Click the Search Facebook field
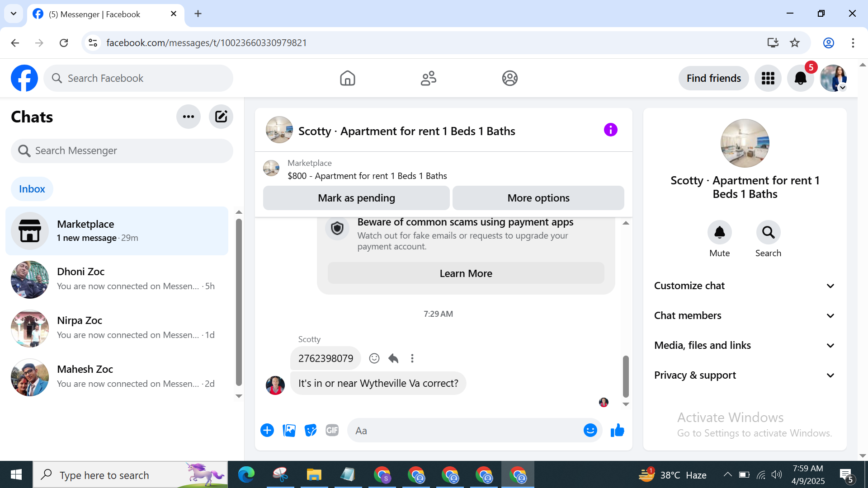The image size is (868, 488). [138, 78]
